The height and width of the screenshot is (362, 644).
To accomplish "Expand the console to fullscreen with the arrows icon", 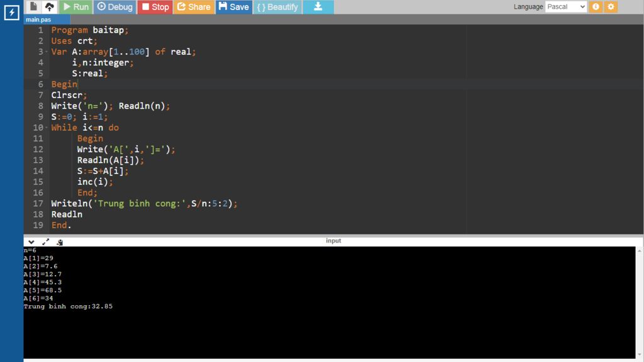I will pos(45,242).
